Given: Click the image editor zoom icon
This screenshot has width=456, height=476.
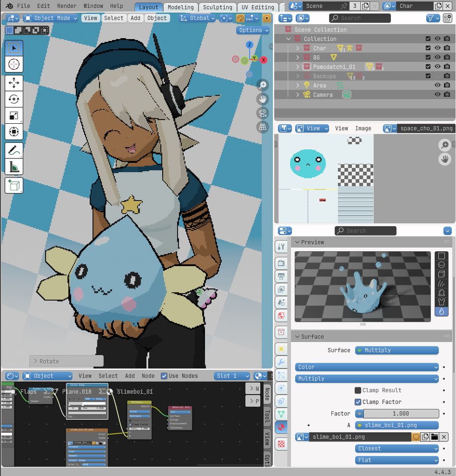Looking at the screenshot, I should [x=445, y=145].
